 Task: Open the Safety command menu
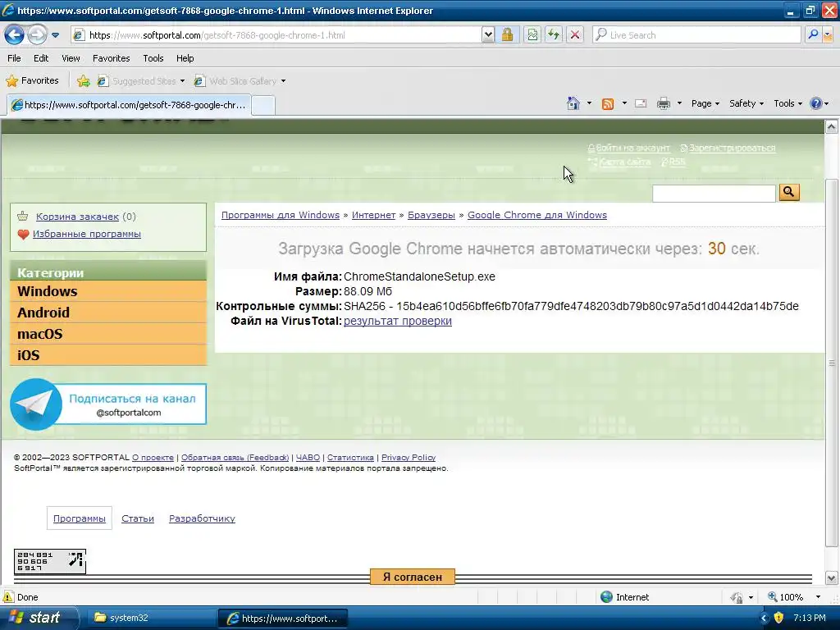pos(746,103)
